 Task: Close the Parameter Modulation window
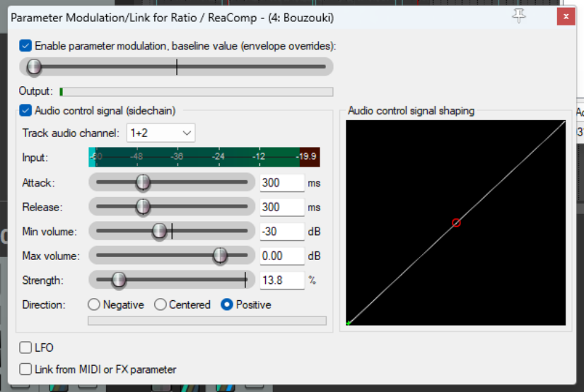click(566, 16)
